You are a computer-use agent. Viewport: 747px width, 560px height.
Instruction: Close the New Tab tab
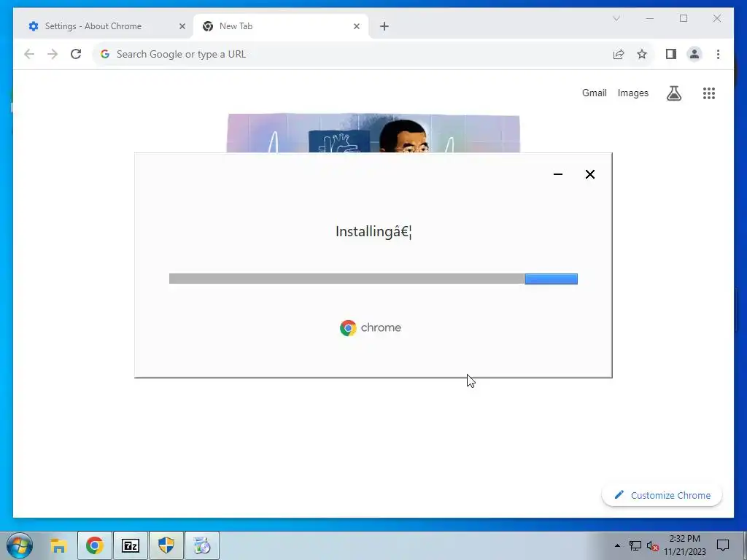[356, 26]
